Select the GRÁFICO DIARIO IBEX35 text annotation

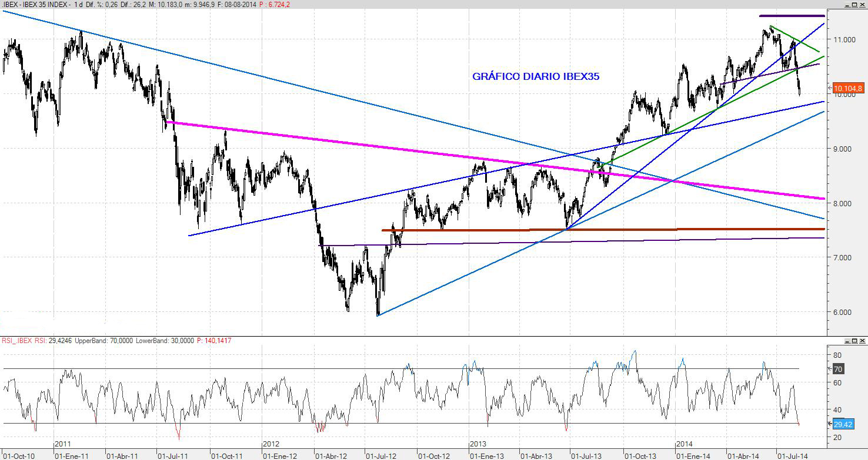pyautogui.click(x=536, y=76)
